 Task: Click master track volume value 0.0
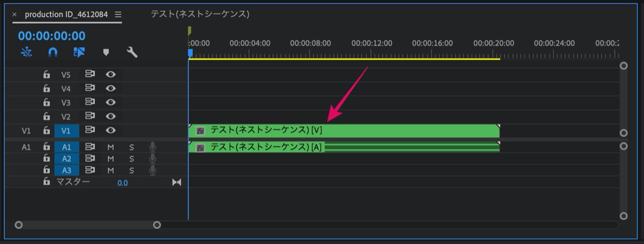(123, 183)
